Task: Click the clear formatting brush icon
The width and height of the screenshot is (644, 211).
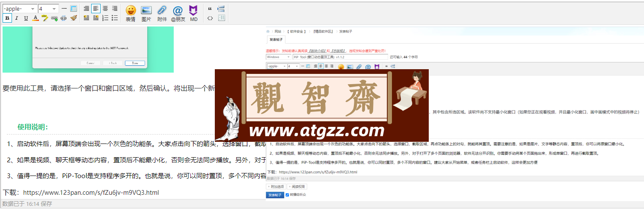Action: point(74,18)
